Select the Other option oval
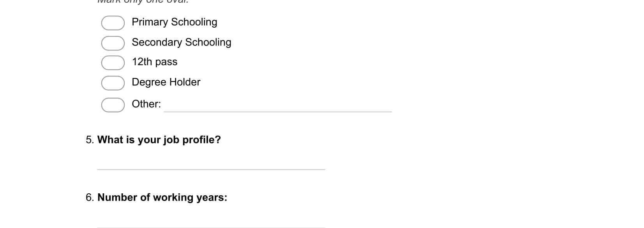 pos(113,105)
